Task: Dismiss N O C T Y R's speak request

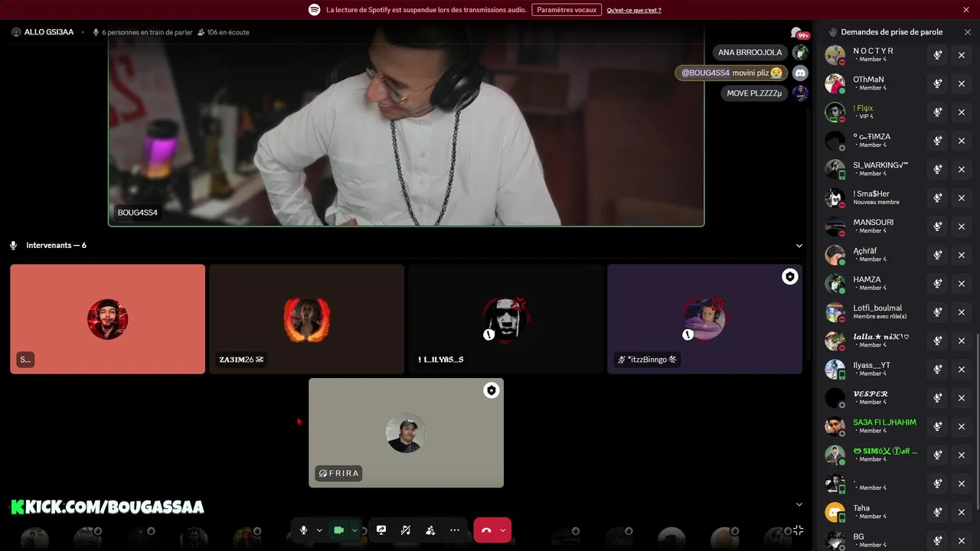Action: pos(962,55)
